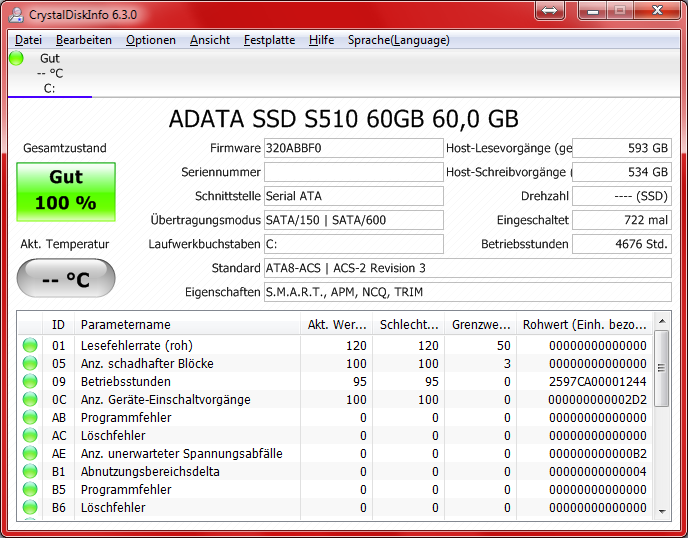Viewport: 692px width, 542px height.
Task: Click the temperature display button
Action: point(66,278)
